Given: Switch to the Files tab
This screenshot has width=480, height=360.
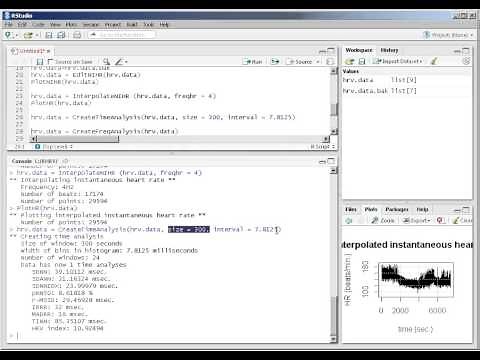Looking at the screenshot, I should 351,210.
